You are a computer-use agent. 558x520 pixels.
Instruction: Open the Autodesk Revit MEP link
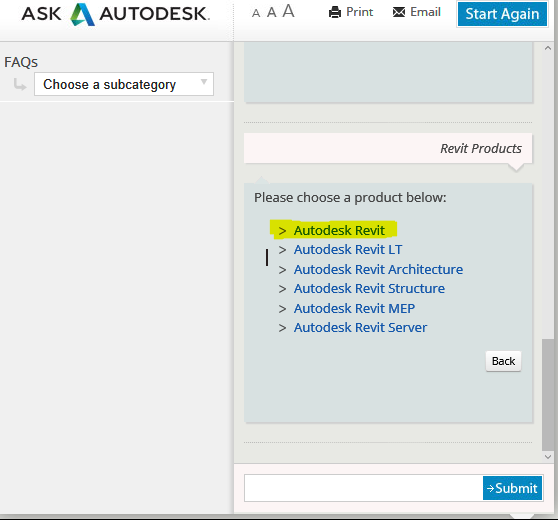click(354, 308)
